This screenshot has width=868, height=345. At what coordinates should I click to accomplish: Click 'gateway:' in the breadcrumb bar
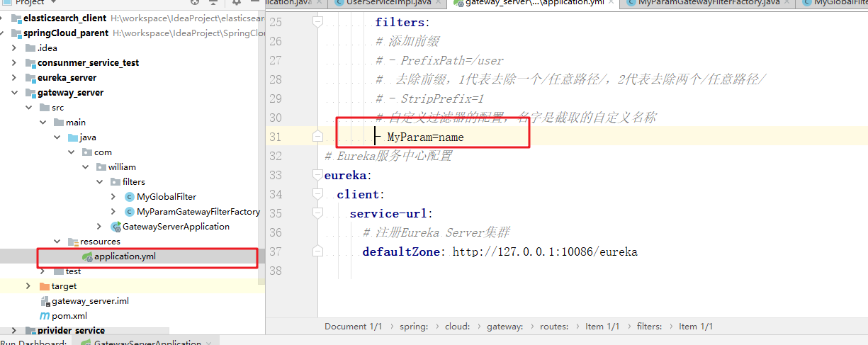[x=505, y=327]
